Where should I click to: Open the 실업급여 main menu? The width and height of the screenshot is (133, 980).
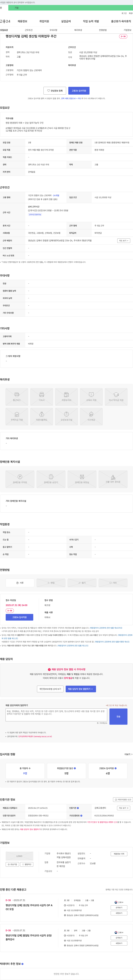pyautogui.click(x=66, y=21)
